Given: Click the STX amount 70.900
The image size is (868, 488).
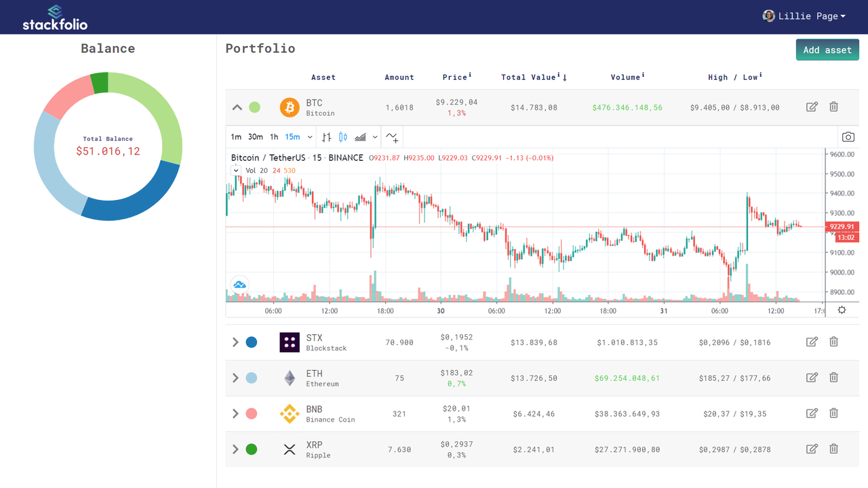Looking at the screenshot, I should pyautogui.click(x=399, y=342).
